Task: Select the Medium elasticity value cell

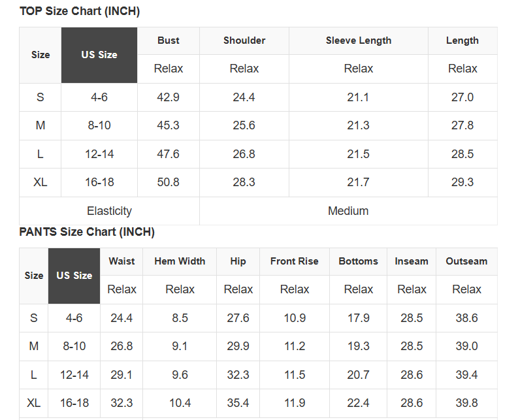Action: click(348, 211)
